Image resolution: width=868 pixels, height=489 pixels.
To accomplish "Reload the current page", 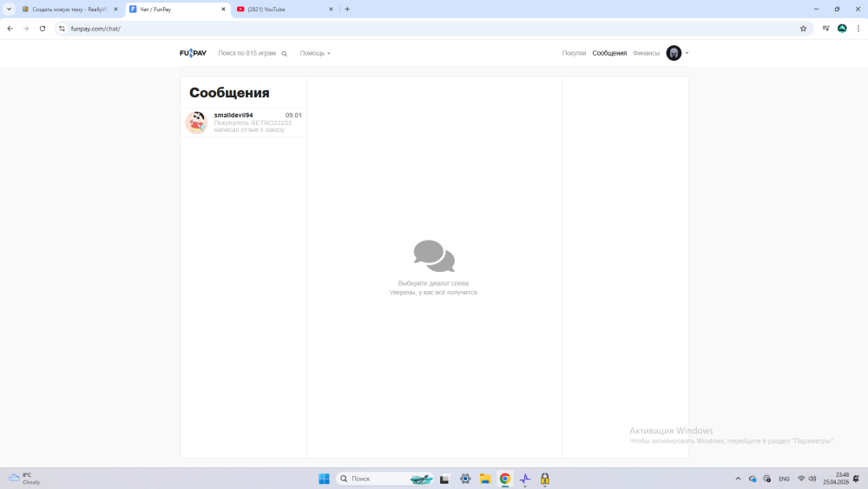I will [42, 29].
